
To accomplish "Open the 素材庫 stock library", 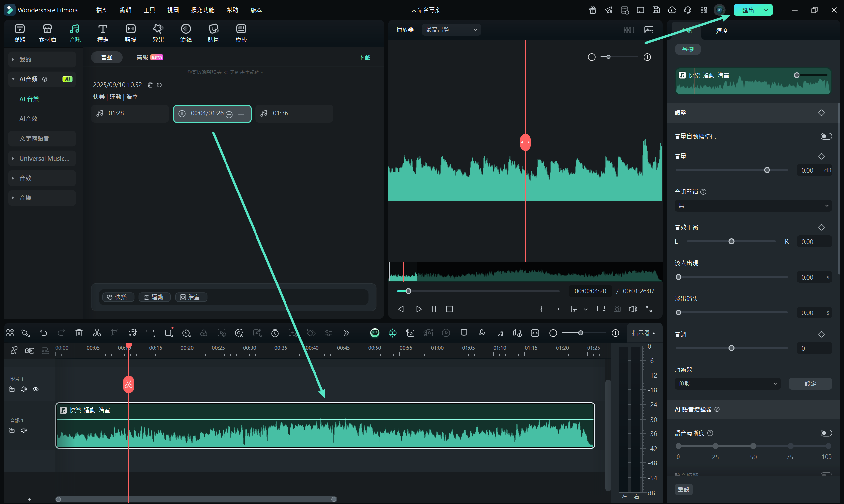I will tap(47, 33).
